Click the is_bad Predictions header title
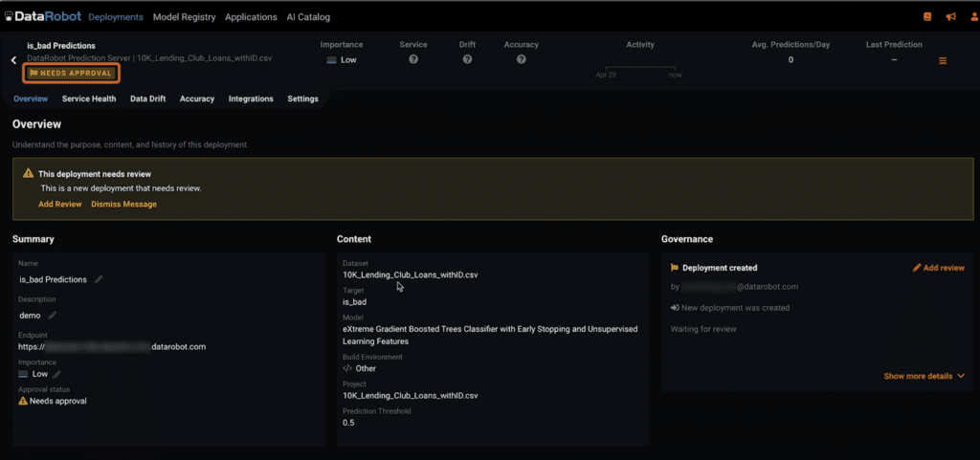The height and width of the screenshot is (460, 980). click(x=61, y=46)
